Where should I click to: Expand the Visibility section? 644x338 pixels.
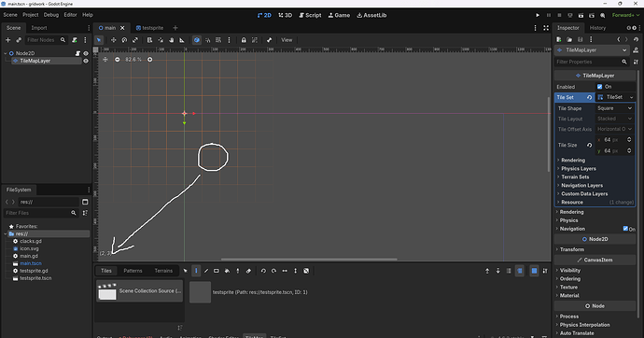[x=570, y=270]
